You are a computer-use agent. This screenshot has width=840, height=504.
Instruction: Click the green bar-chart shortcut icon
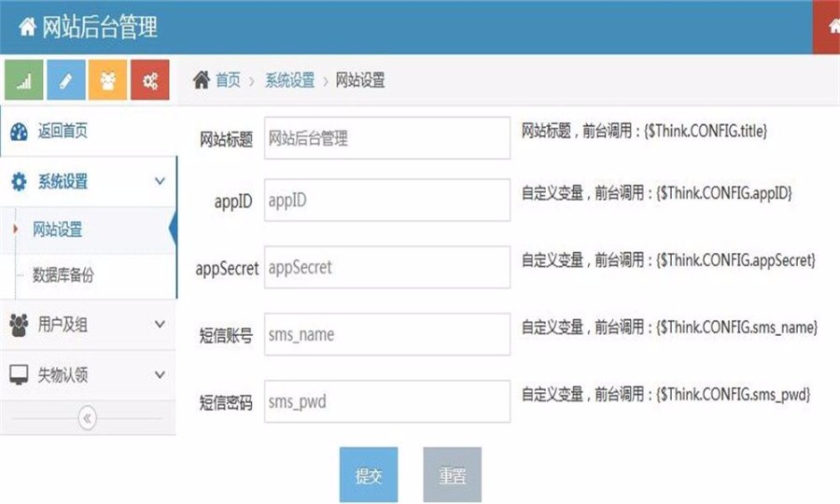tap(23, 80)
